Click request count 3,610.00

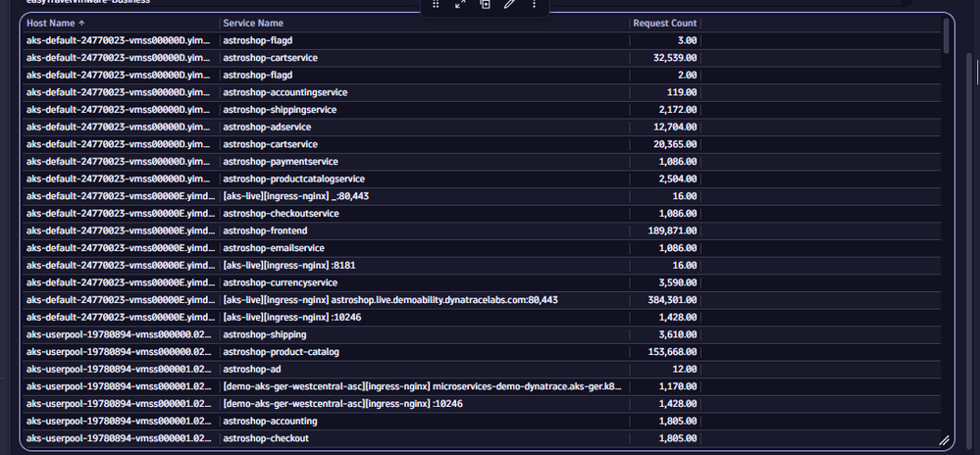pos(678,334)
